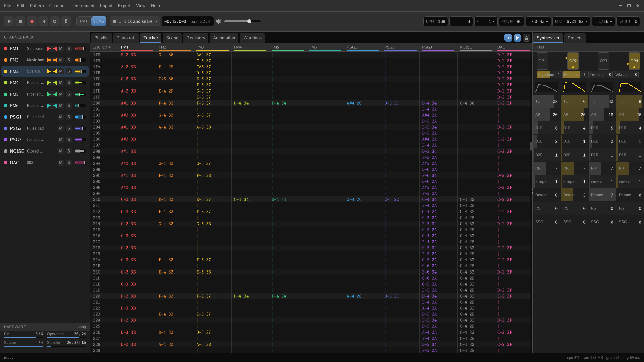Open the Export menu
This screenshot has width=644, height=362.
point(124,6)
